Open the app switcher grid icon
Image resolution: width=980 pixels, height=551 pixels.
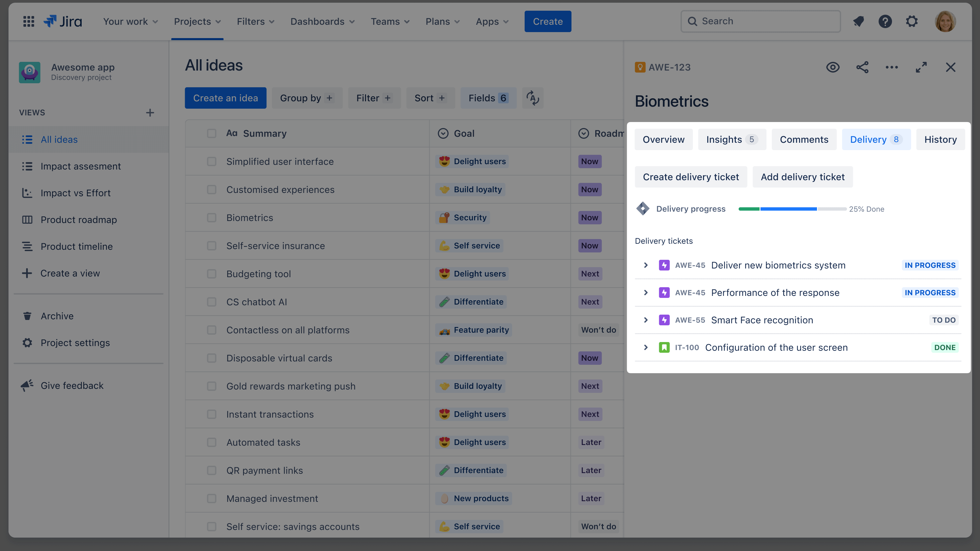(28, 21)
